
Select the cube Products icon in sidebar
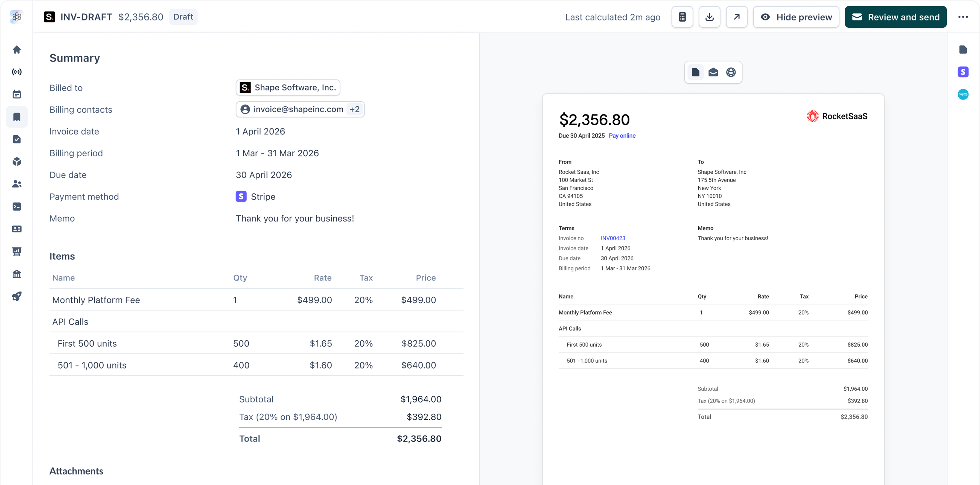tap(16, 161)
